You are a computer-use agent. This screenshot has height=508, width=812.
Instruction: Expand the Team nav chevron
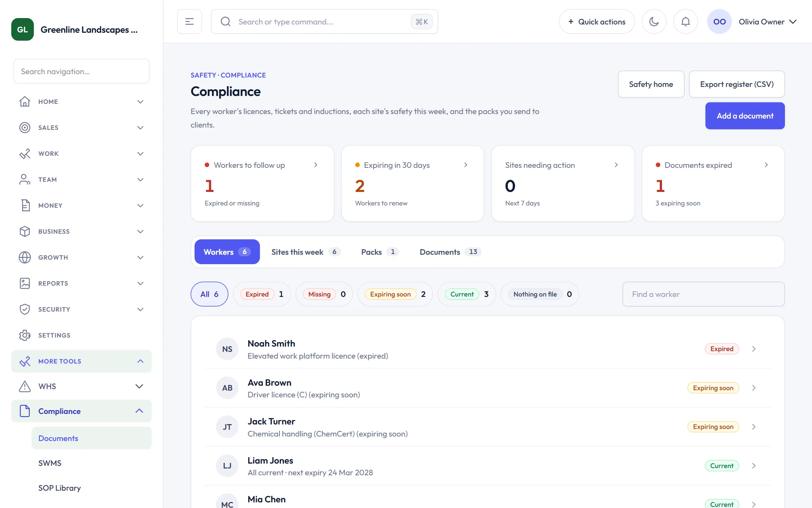pos(140,179)
